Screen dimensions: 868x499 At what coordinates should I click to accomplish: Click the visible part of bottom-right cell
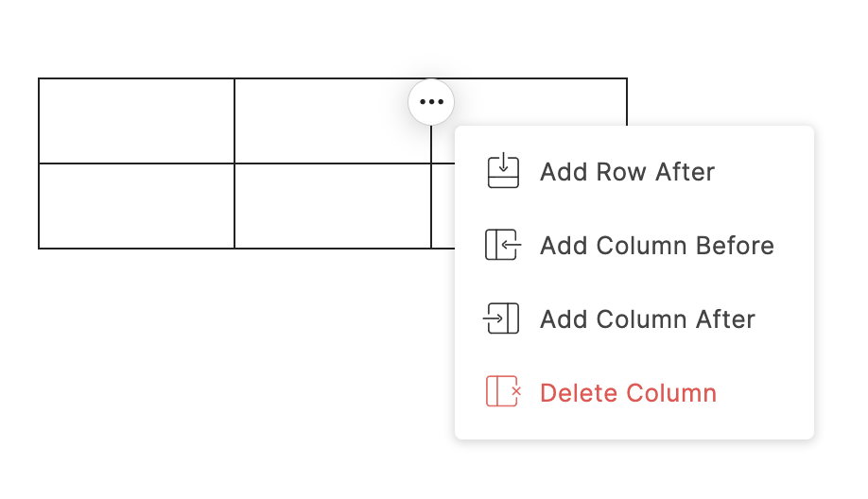pyautogui.click(x=443, y=206)
